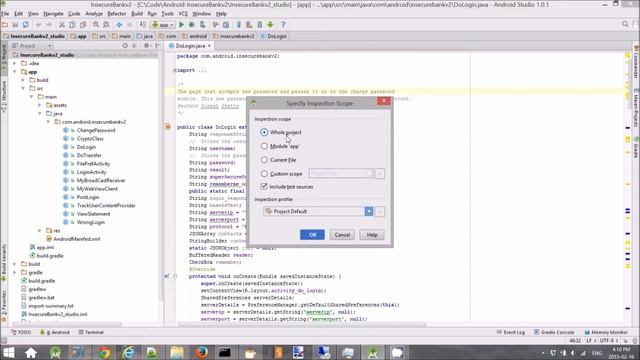This screenshot has height=360, width=640.
Task: Open the Analyze menu
Action: click(94, 14)
